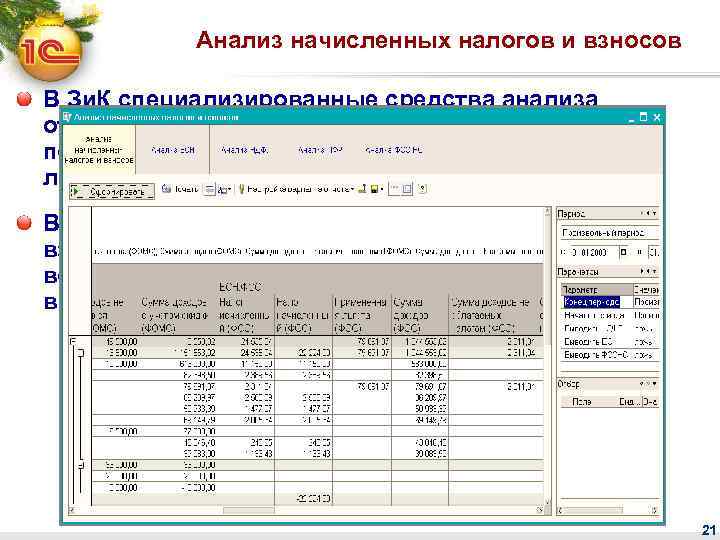
Task: Click the report table's vertical scrollbar
Action: point(547,356)
